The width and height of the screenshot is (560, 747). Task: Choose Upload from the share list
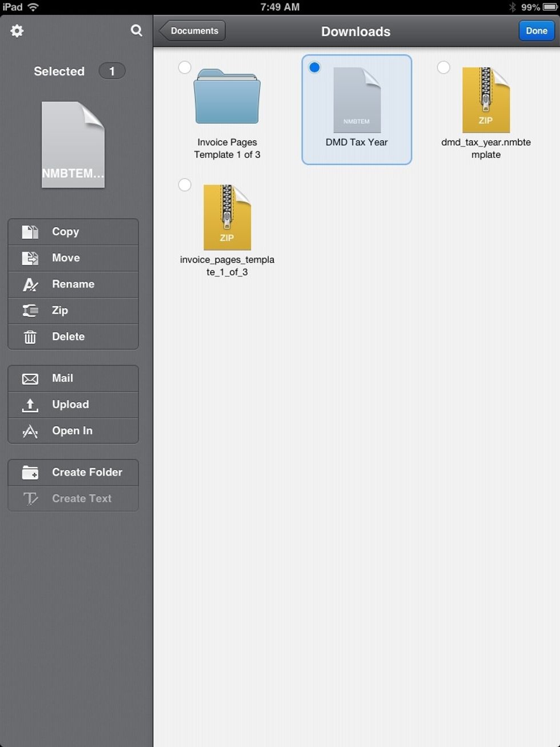point(73,405)
